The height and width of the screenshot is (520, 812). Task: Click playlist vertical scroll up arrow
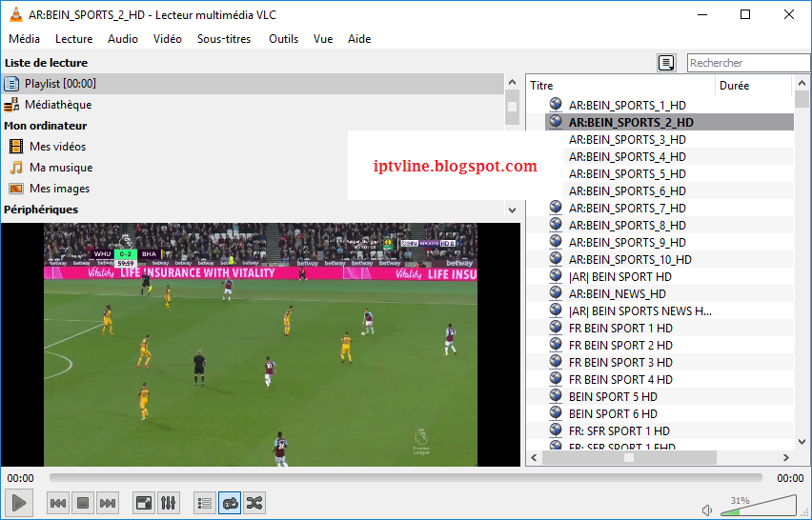[x=802, y=83]
